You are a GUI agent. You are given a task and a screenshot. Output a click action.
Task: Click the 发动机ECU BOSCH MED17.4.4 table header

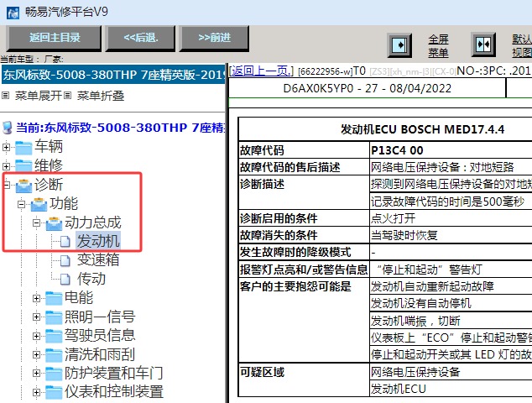(x=422, y=129)
